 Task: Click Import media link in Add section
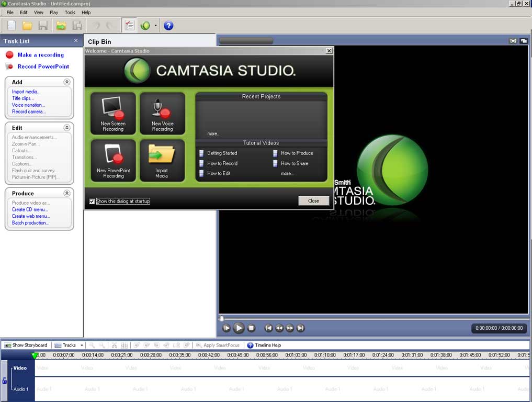pos(26,92)
